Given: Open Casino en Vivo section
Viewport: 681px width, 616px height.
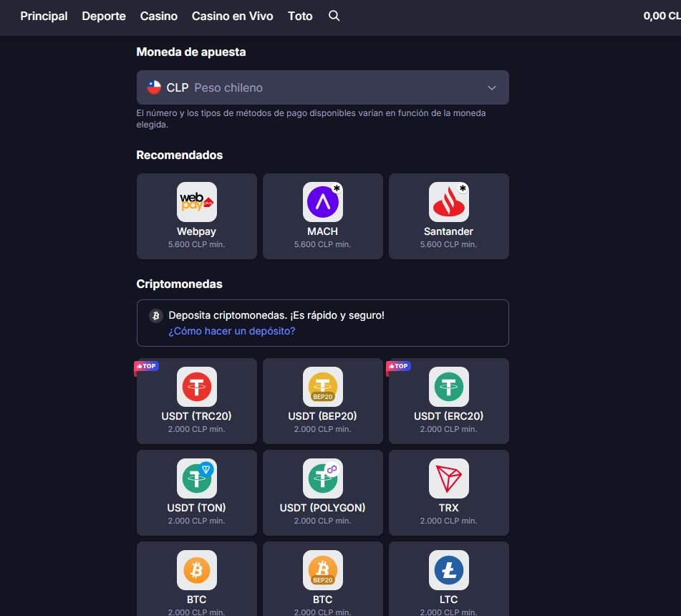Looking at the screenshot, I should (232, 16).
